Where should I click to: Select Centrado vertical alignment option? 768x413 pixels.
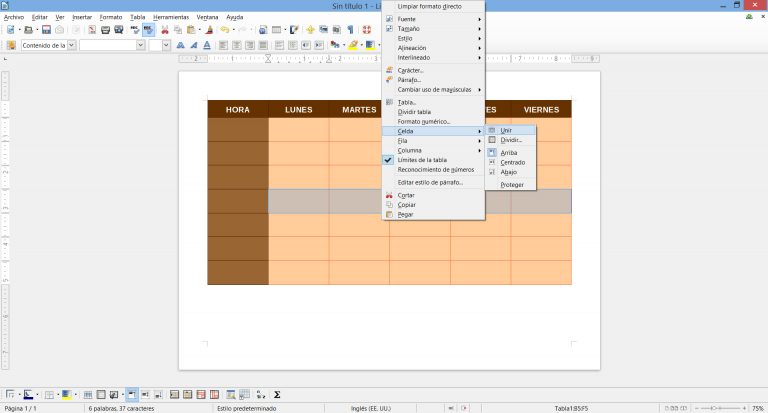[510, 162]
